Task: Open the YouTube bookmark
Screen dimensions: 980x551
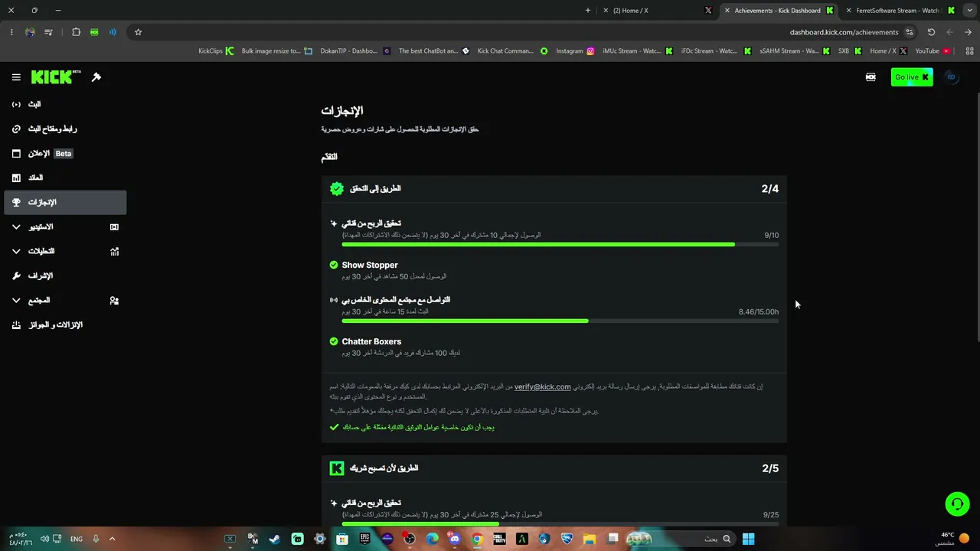Action: (x=933, y=51)
